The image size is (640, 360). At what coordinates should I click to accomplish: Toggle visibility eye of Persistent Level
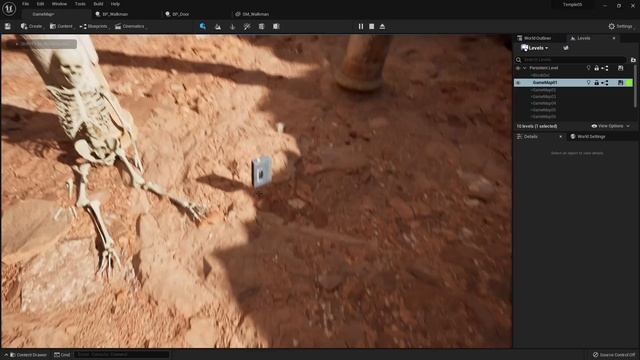(518, 68)
